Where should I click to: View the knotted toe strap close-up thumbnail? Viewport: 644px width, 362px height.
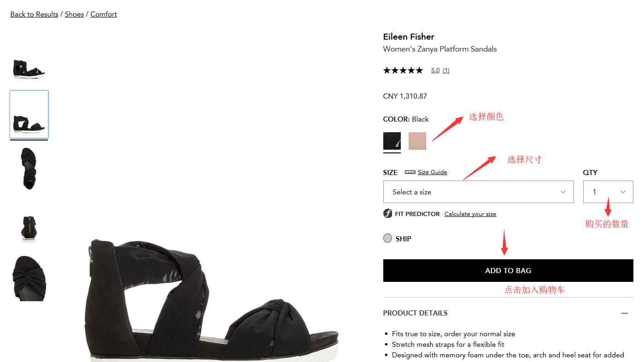pos(29,278)
